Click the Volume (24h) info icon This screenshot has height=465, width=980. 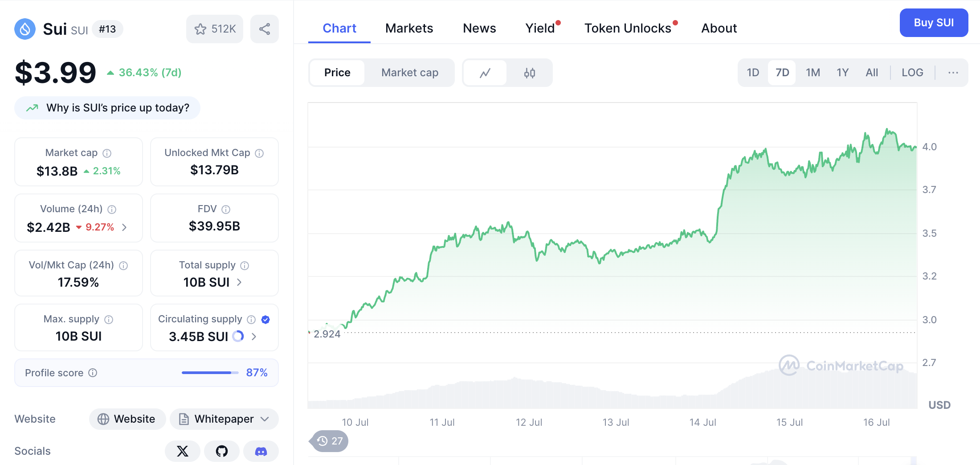(112, 210)
